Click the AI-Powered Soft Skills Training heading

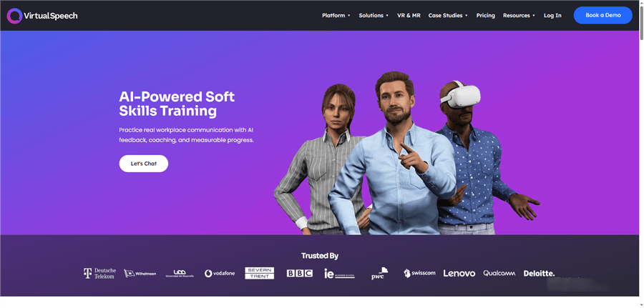tap(177, 104)
